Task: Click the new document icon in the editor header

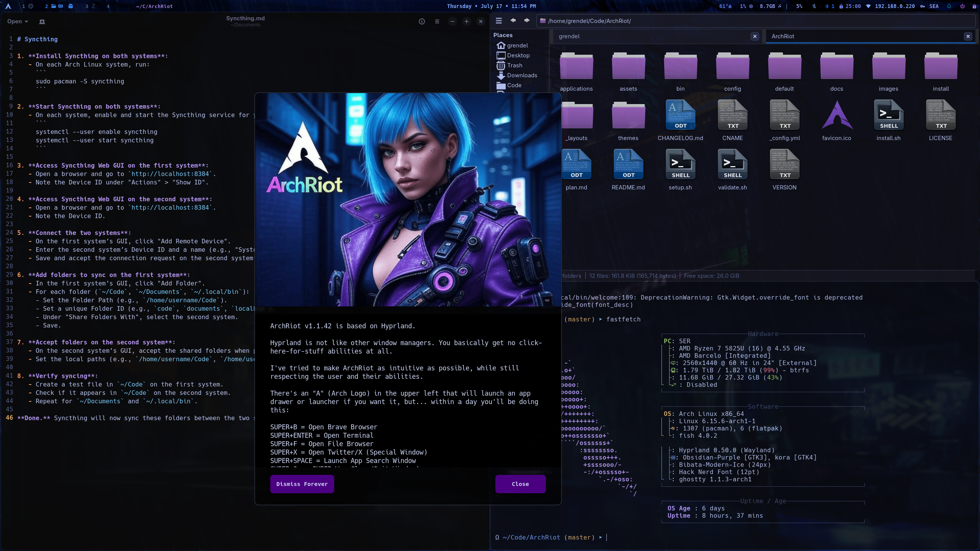Action: coord(42,22)
